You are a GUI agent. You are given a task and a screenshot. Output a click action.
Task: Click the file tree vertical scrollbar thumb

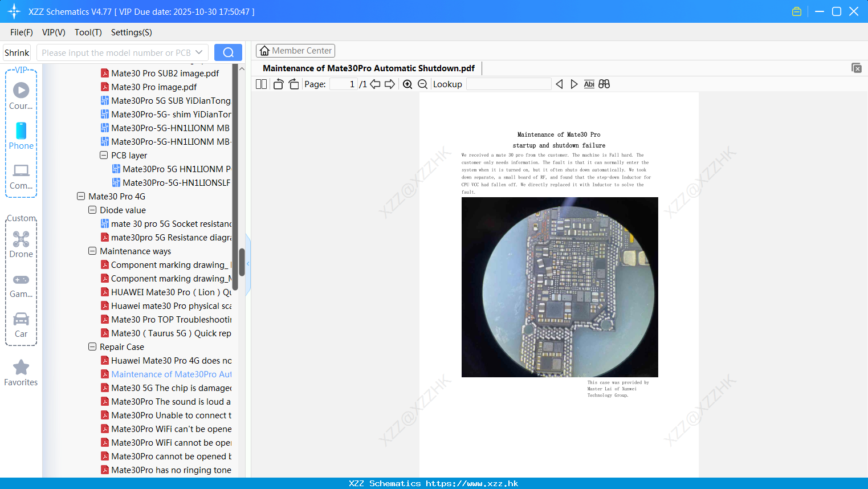(242, 262)
